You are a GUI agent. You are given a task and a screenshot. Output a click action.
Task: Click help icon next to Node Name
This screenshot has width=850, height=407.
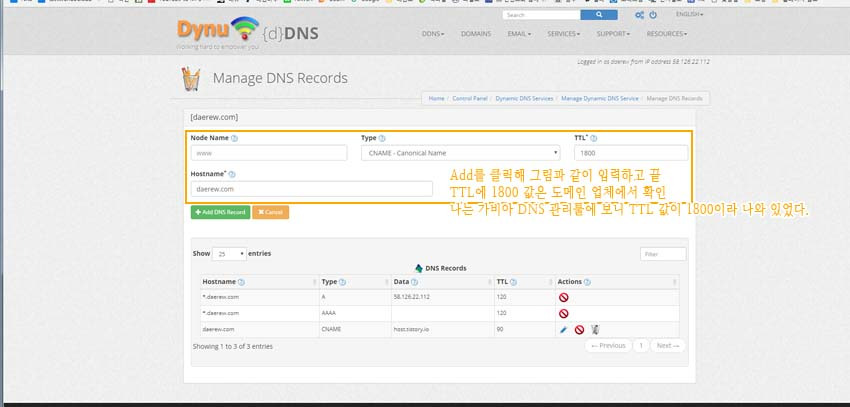(x=234, y=138)
